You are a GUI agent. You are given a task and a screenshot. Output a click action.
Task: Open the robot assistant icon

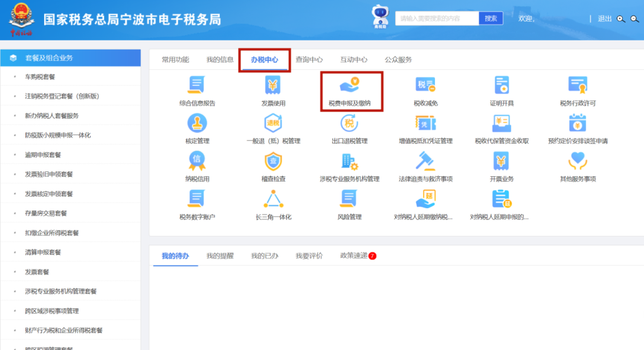pos(381,16)
